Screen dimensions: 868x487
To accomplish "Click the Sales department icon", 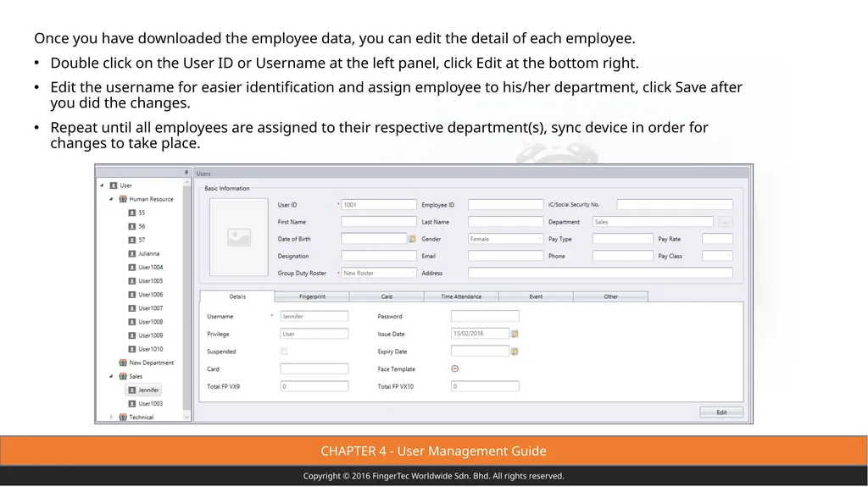I will (x=123, y=376).
